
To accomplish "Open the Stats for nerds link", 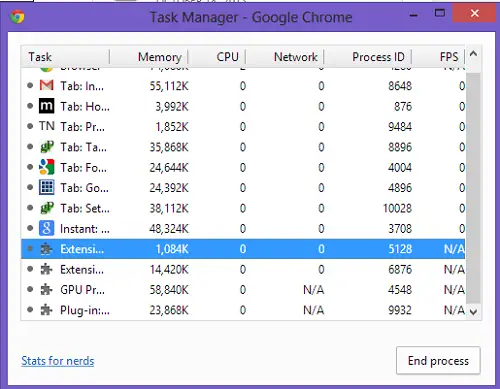I will 58,361.
